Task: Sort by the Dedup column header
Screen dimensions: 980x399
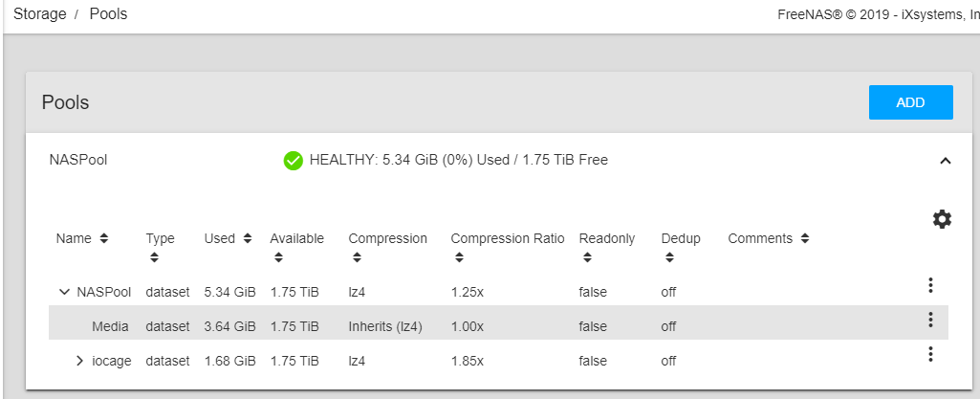Action: [680, 238]
